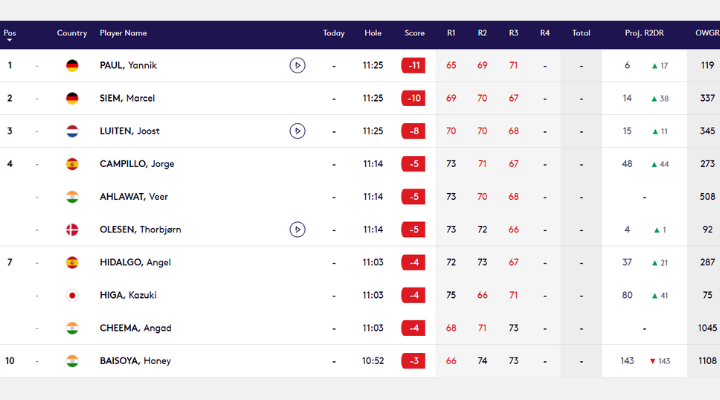Open SIEM, Marcel player details
The image size is (720, 400).
pyautogui.click(x=127, y=99)
